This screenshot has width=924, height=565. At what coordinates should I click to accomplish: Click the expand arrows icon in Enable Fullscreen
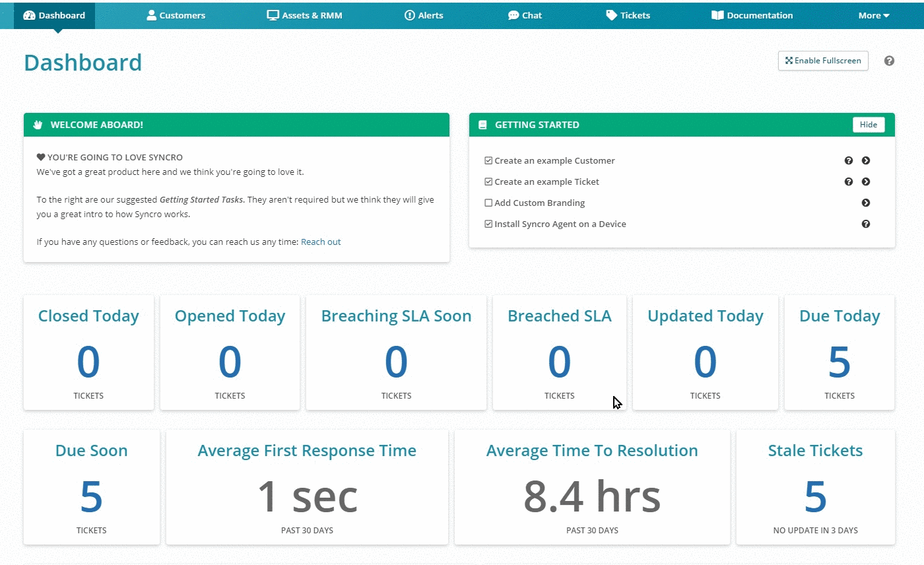(x=789, y=61)
